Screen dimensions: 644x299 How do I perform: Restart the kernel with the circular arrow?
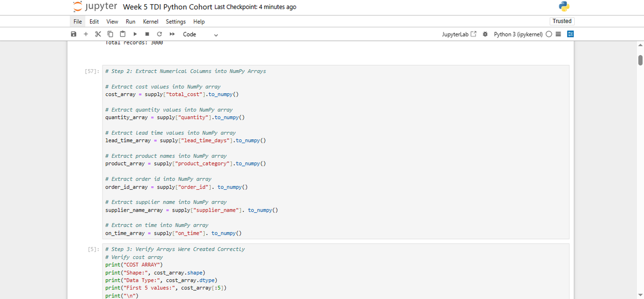pyautogui.click(x=159, y=34)
